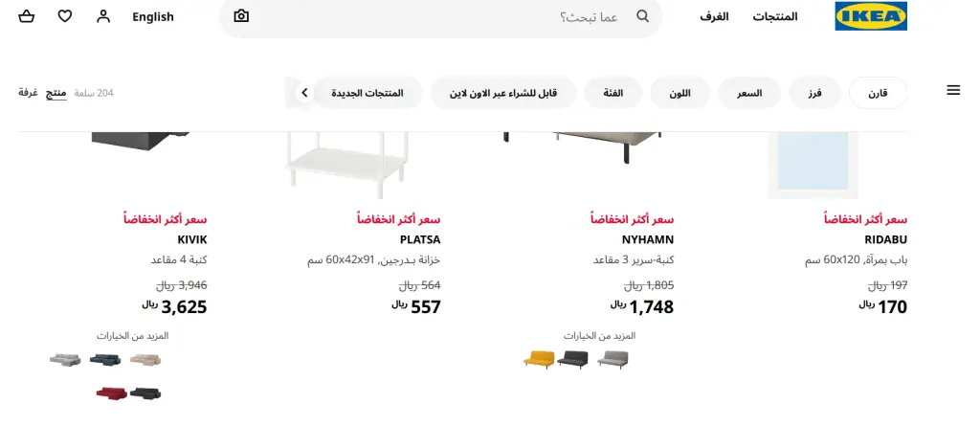This screenshot has height=426, width=980.
Task: Toggle view to غرفة (room)
Action: click(x=28, y=93)
